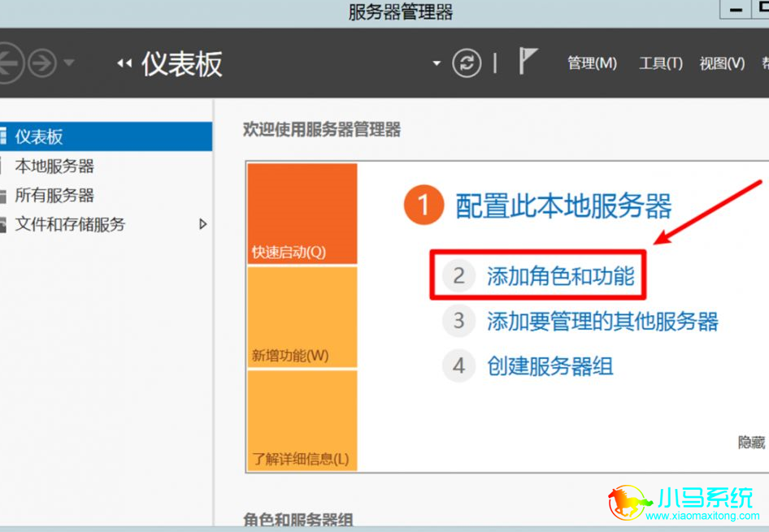Click the Forward navigation arrow
Image resolution: width=769 pixels, height=532 pixels.
click(x=42, y=63)
